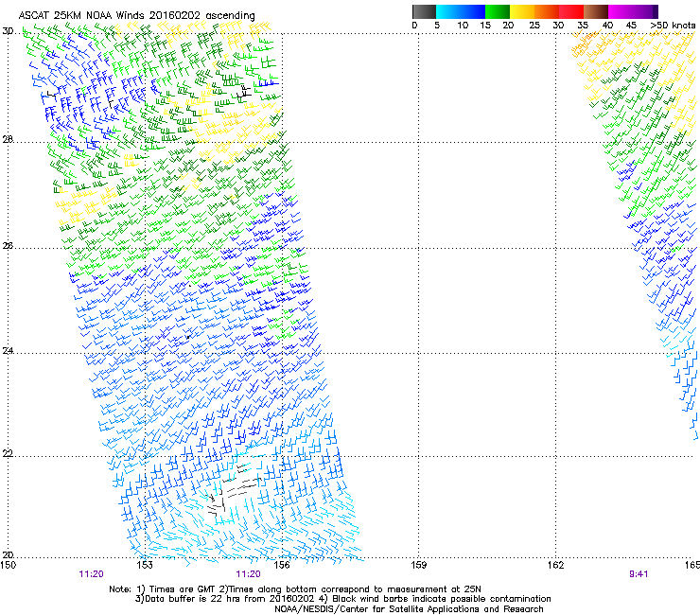Click the legend tick label 25
This screenshot has height=615, width=700.
534,25
